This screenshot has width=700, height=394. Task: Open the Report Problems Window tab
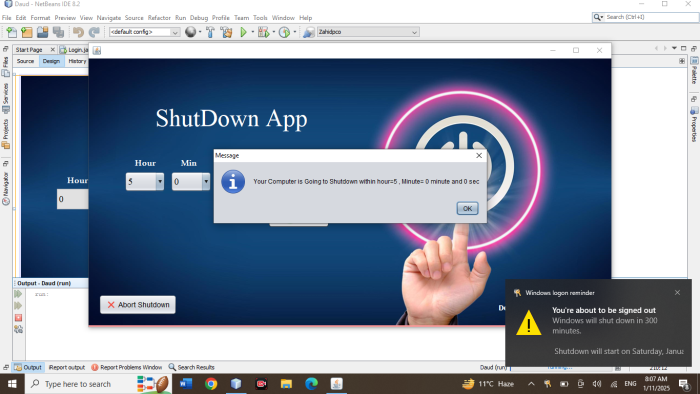(x=127, y=367)
